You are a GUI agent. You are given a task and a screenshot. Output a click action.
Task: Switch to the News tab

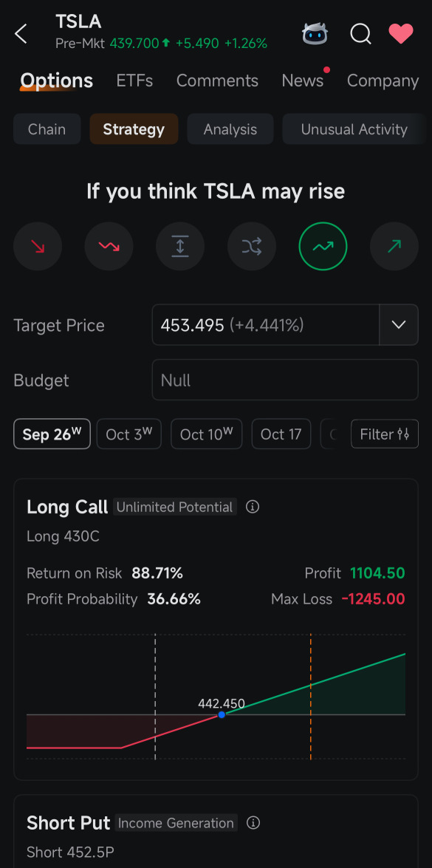tap(301, 81)
